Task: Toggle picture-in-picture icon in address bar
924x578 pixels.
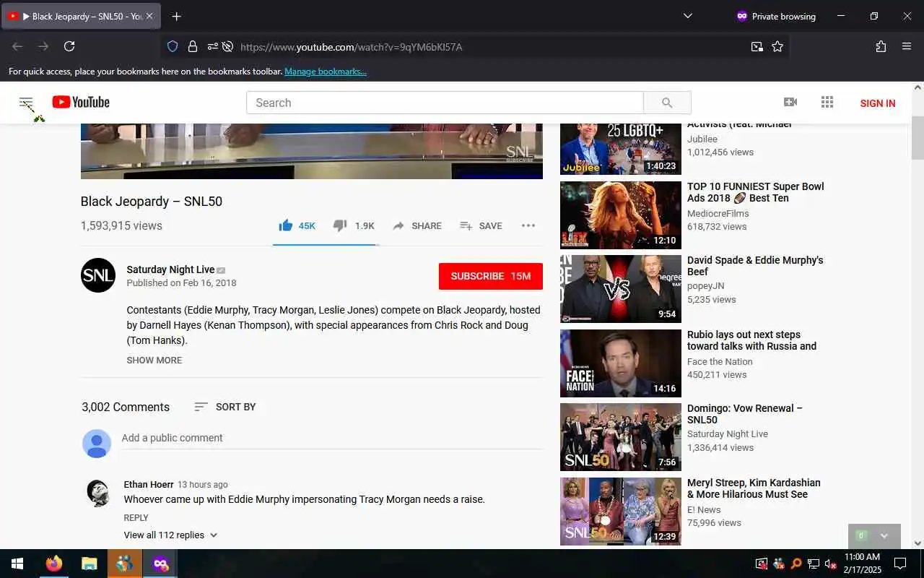Action: 757,46
